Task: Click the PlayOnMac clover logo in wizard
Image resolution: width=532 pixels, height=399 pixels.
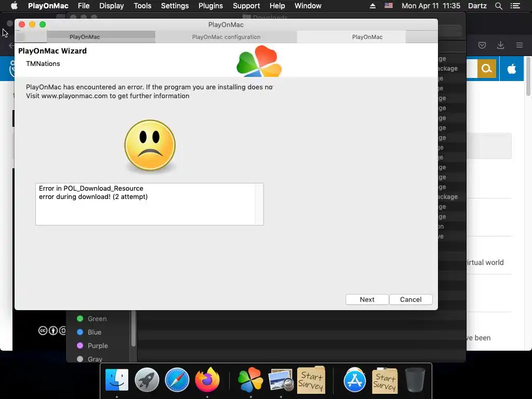Action: click(x=259, y=61)
